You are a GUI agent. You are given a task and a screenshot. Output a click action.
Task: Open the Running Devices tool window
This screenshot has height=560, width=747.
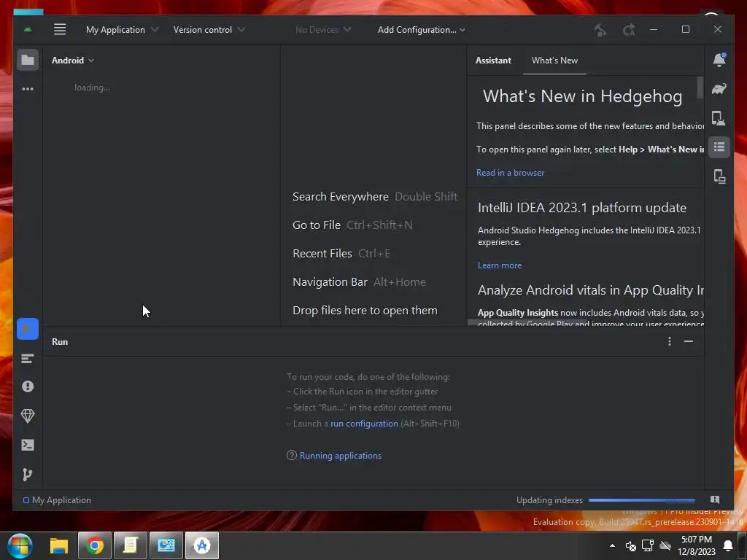(x=719, y=176)
